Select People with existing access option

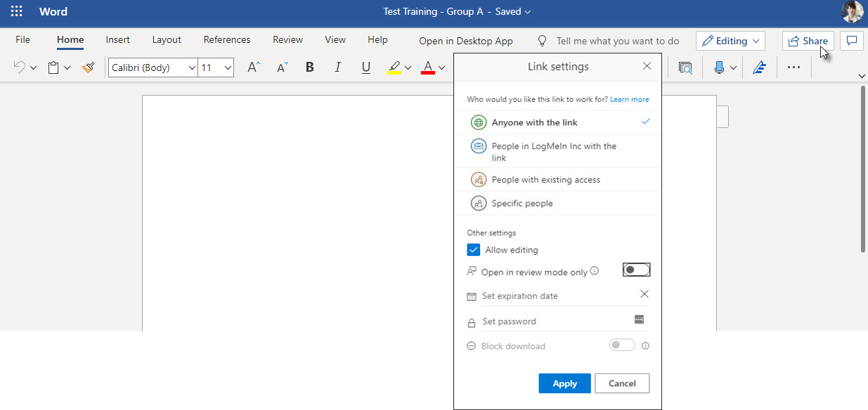pyautogui.click(x=546, y=179)
